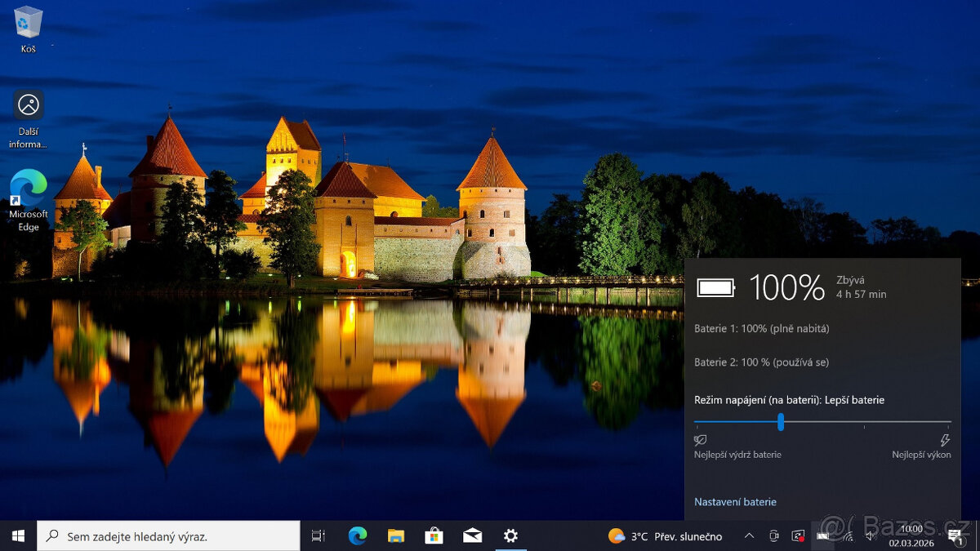Open Task View on the taskbar
Viewport: 980px width, 551px height.
click(x=318, y=536)
